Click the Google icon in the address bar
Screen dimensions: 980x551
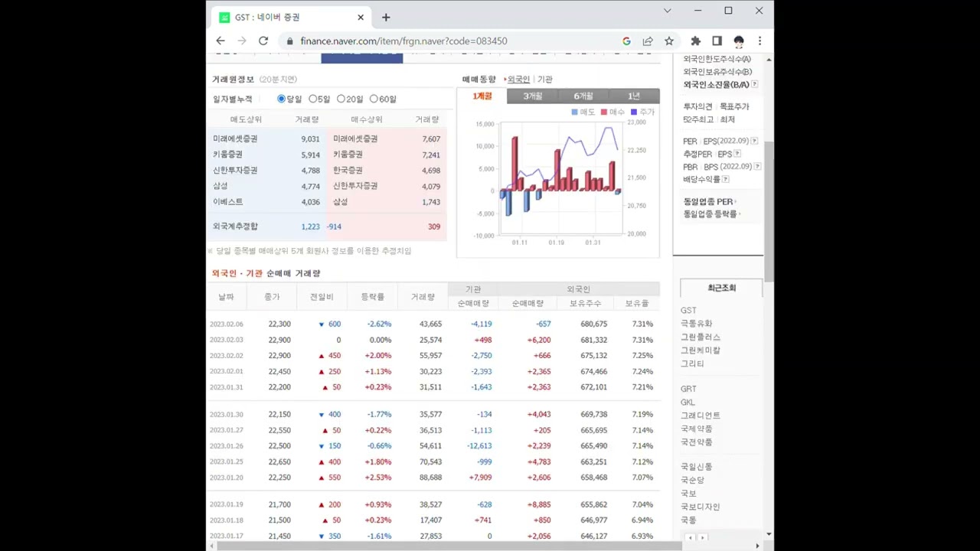(626, 41)
